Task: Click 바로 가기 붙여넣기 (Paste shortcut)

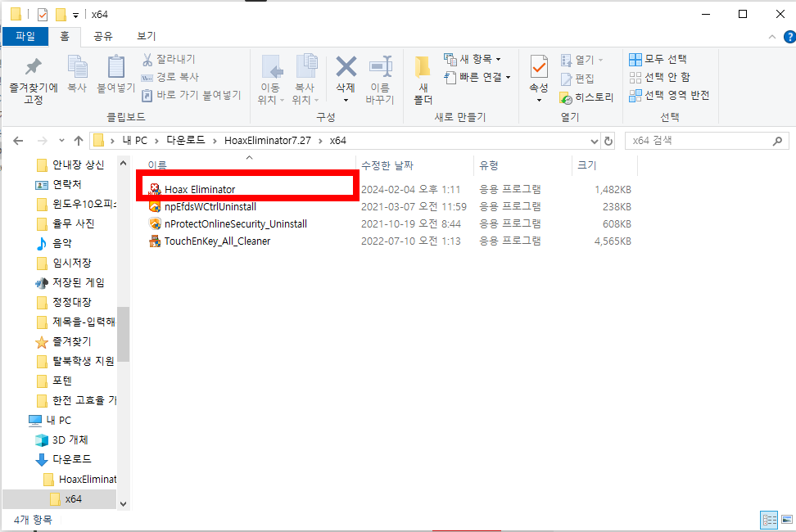Action: (x=192, y=95)
